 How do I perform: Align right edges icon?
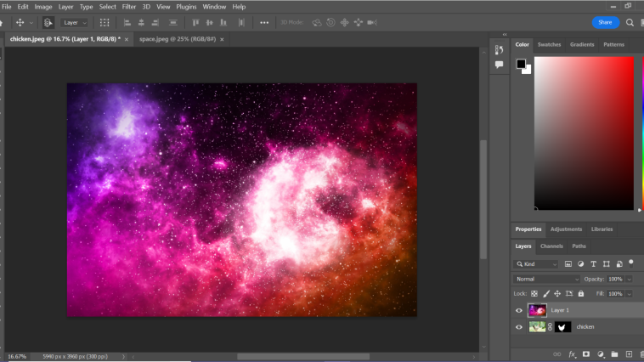tap(155, 23)
